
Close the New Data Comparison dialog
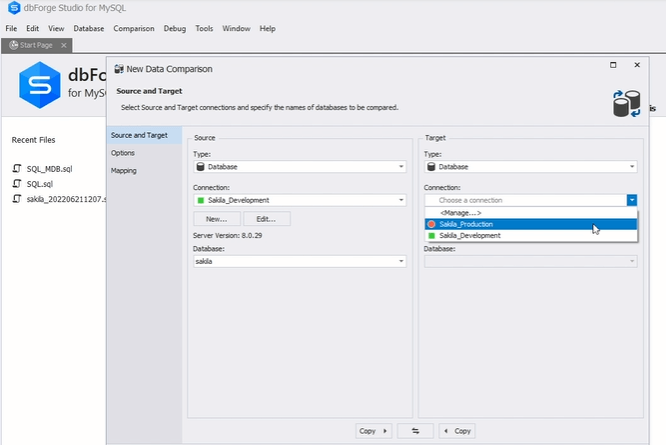click(x=637, y=65)
